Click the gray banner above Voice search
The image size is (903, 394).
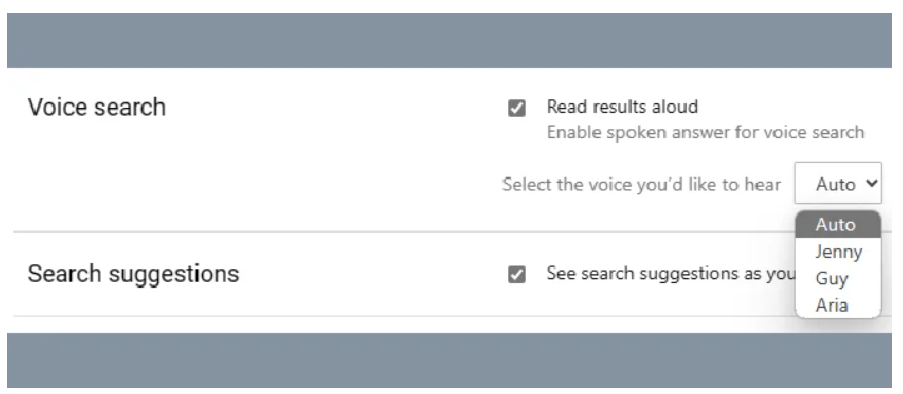(x=449, y=40)
